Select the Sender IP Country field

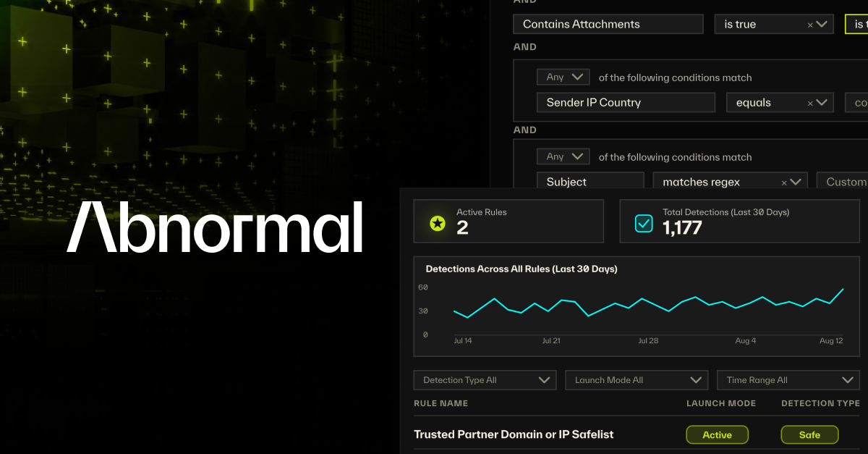tap(626, 102)
